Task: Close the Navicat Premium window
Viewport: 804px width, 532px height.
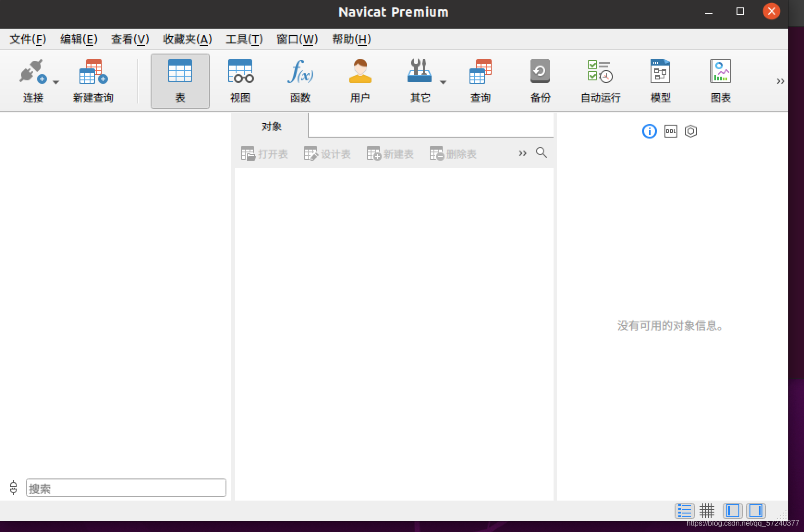Action: (x=771, y=12)
